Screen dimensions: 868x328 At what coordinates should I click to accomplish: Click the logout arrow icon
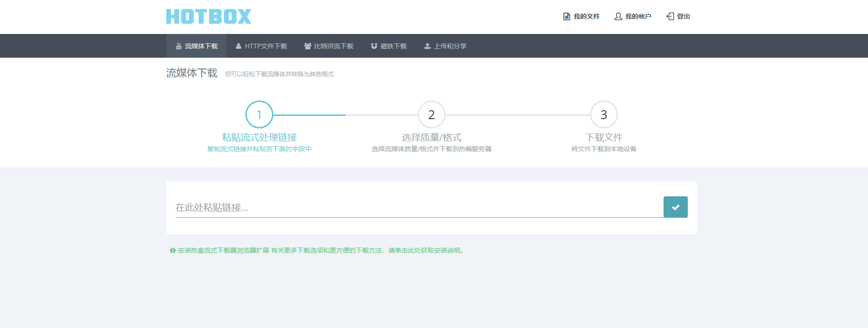(x=670, y=16)
